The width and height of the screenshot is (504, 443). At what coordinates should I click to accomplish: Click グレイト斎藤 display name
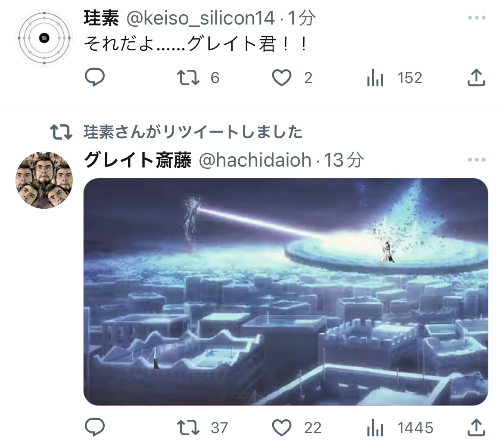tap(137, 160)
